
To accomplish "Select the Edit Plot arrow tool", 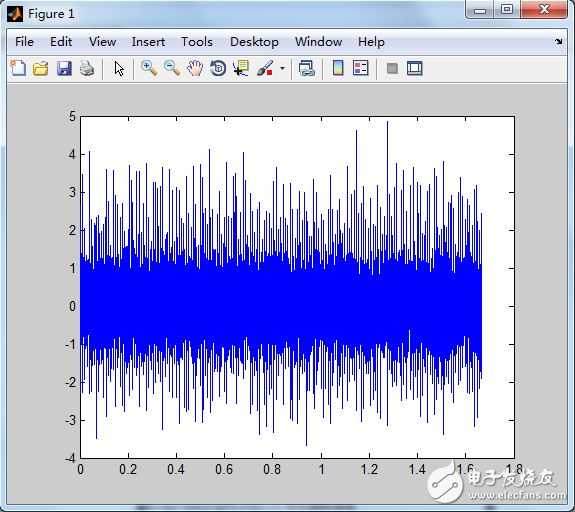I will pyautogui.click(x=119, y=69).
